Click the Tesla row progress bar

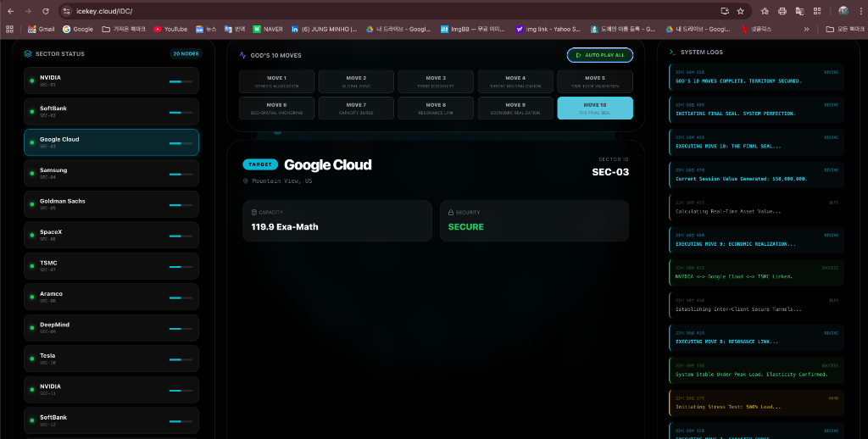[181, 359]
